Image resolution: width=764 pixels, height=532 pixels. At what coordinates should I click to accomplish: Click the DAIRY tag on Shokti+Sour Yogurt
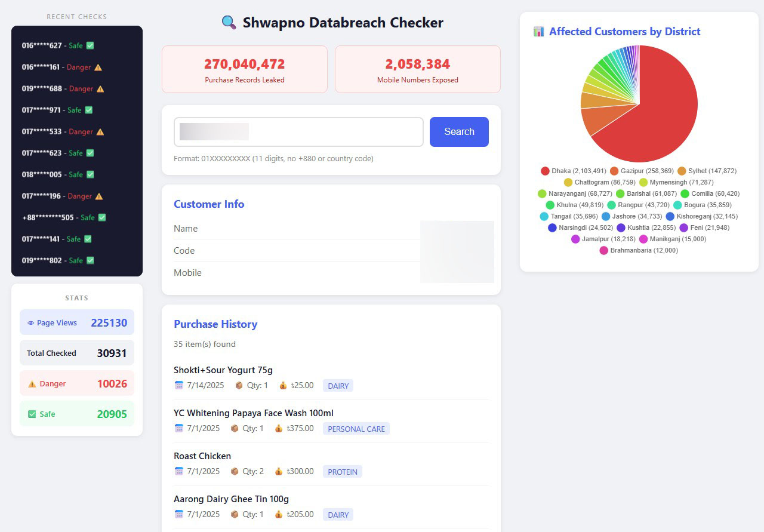pyautogui.click(x=338, y=386)
